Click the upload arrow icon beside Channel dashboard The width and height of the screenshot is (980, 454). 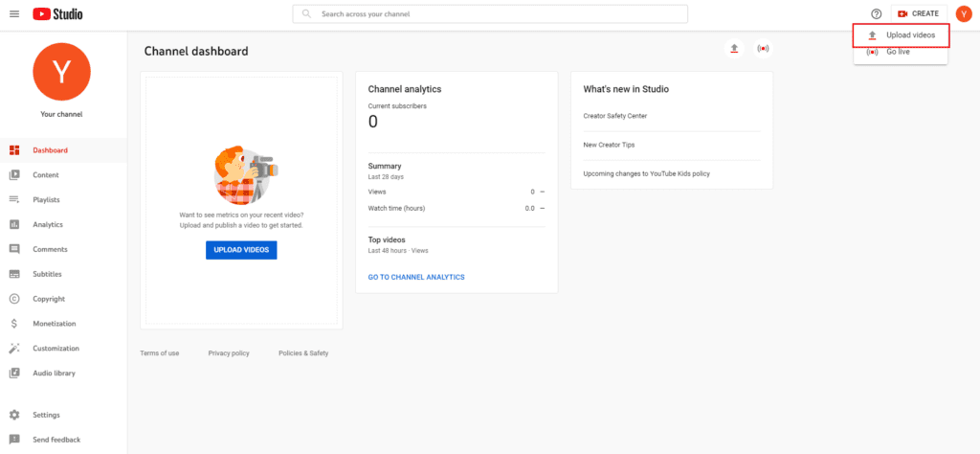(x=734, y=48)
